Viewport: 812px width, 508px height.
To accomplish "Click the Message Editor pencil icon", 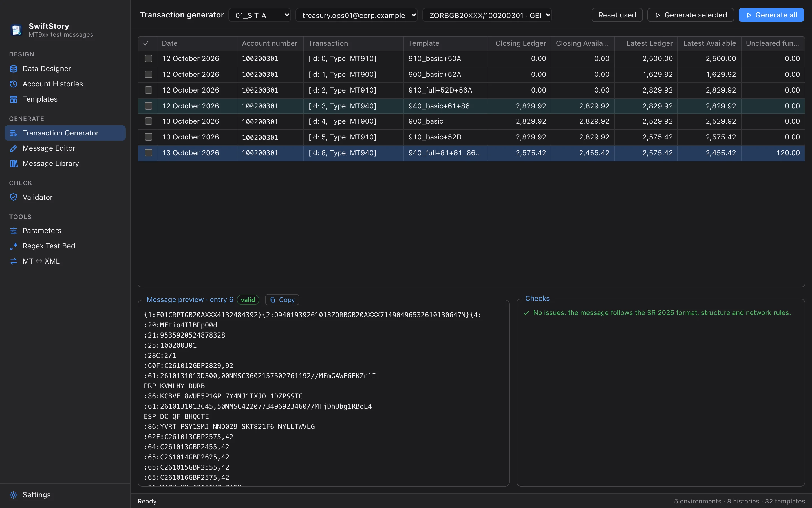I will [x=14, y=148].
